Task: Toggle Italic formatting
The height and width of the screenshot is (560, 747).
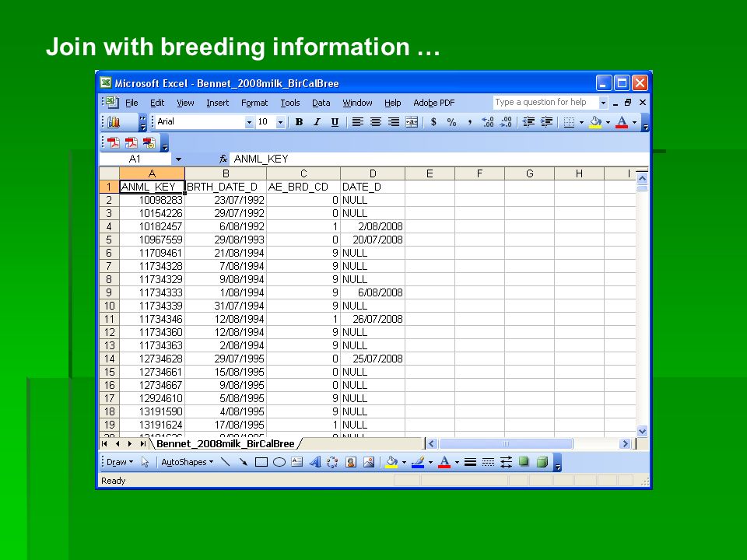Action: [x=317, y=122]
